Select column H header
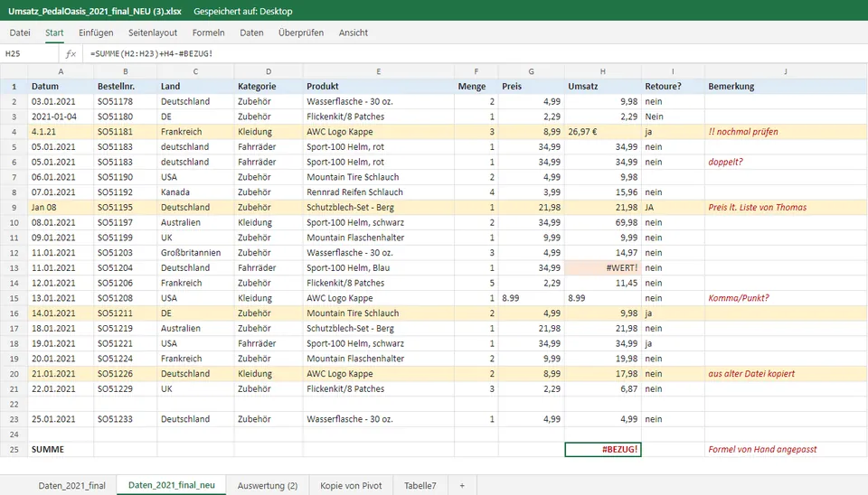Viewport: 868px width, 495px height. 603,71
